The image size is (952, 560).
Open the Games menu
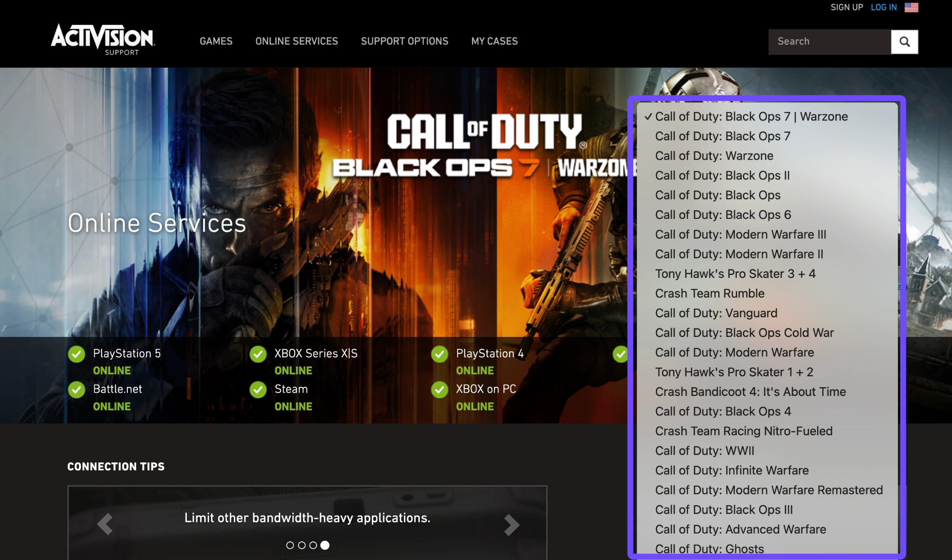click(x=216, y=41)
